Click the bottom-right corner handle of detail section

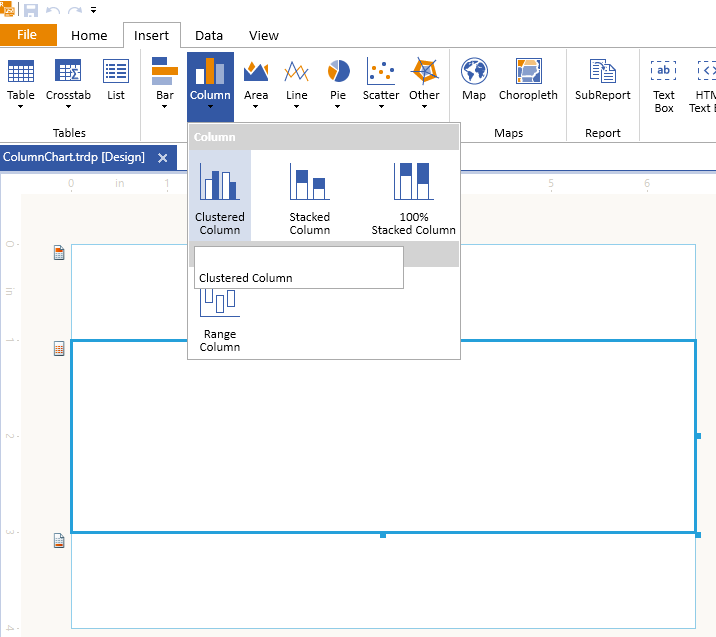click(698, 535)
